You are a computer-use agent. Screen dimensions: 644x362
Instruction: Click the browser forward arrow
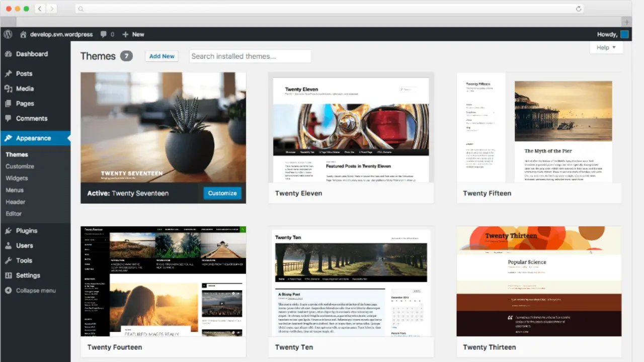tap(51, 9)
